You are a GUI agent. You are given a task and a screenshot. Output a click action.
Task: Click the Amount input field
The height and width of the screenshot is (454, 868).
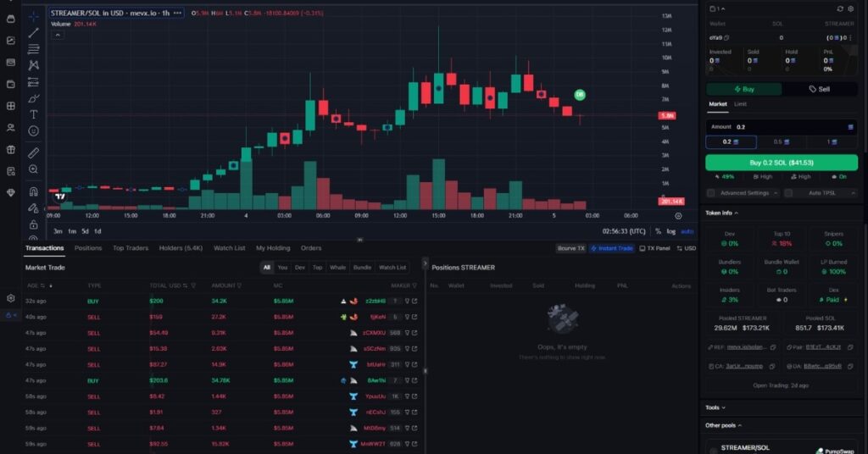[781, 127]
